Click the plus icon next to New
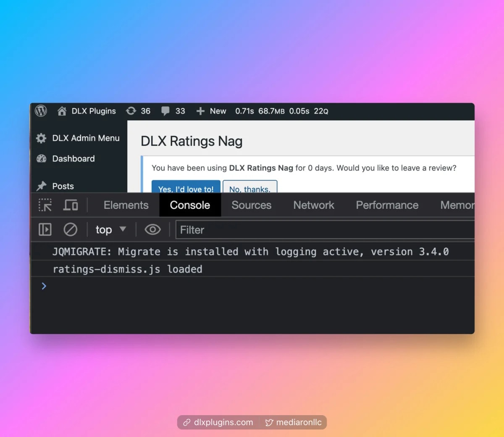 [x=200, y=111]
